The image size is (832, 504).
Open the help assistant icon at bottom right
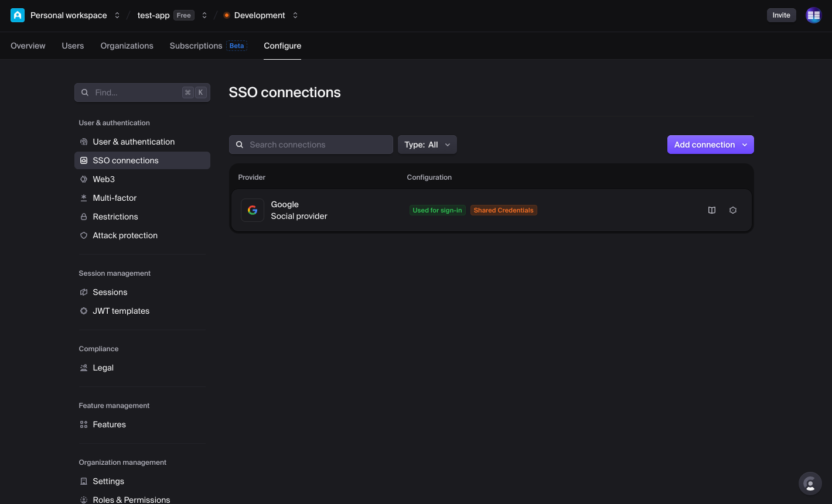click(x=810, y=484)
